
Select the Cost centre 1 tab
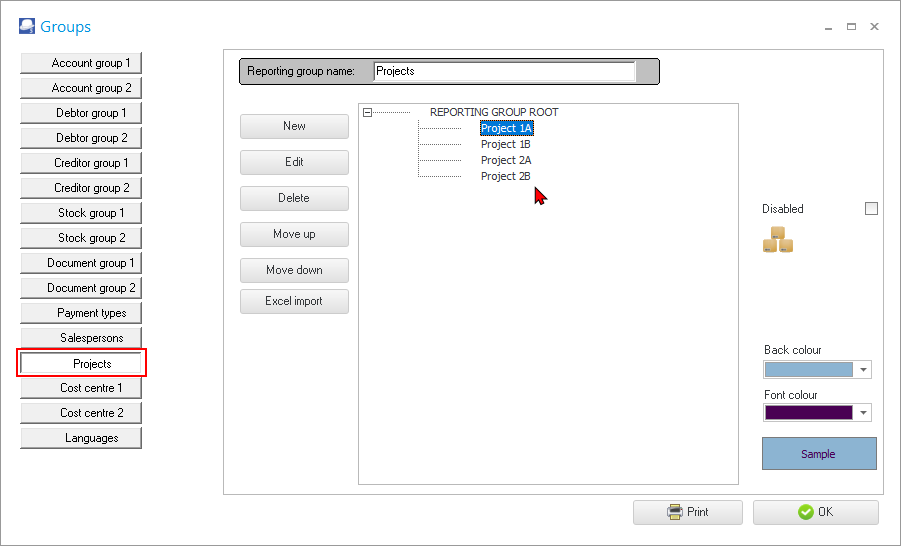click(x=81, y=388)
